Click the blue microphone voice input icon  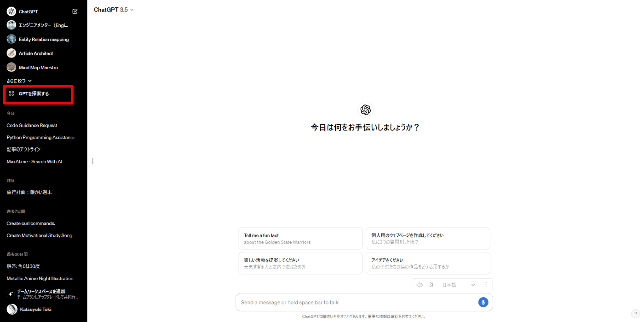tap(483, 302)
